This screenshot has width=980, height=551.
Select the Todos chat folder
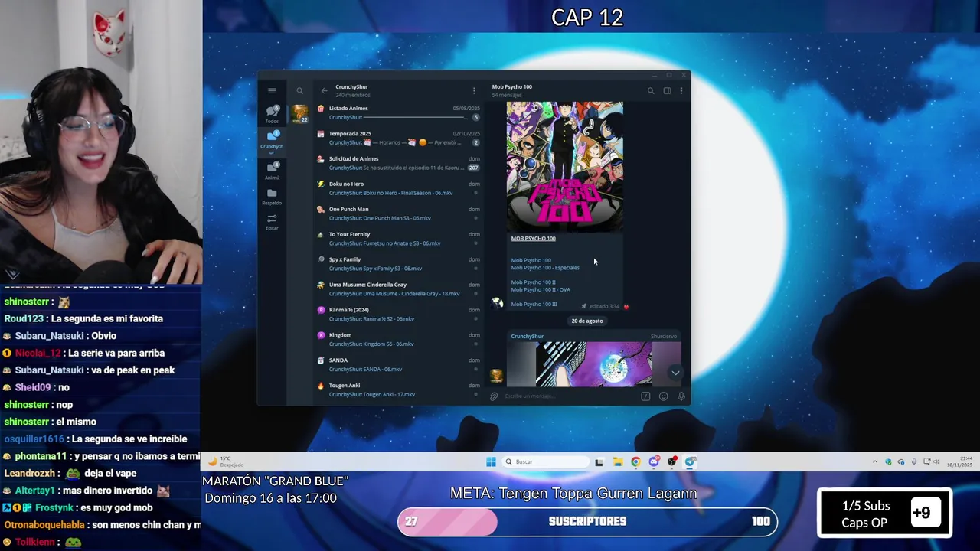tap(272, 115)
